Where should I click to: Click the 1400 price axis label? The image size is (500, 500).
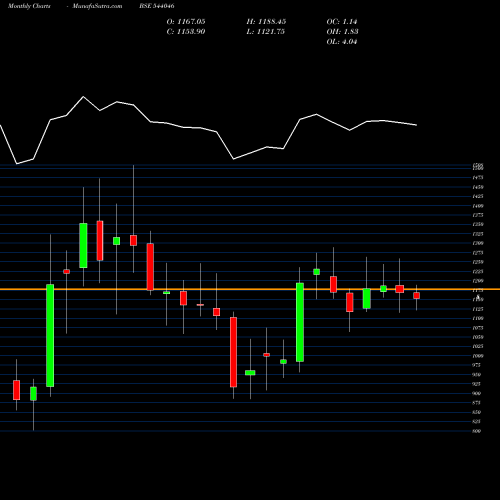pos(478,206)
